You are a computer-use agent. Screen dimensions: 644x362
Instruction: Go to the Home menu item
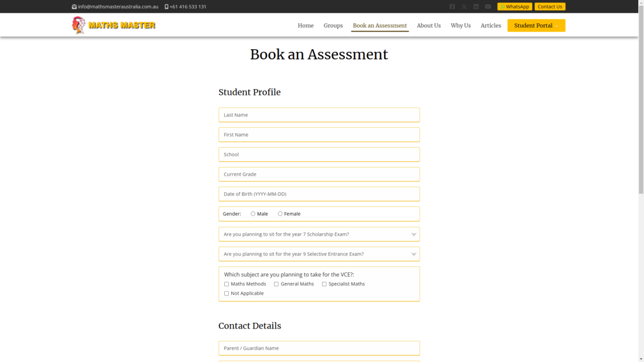click(x=306, y=25)
